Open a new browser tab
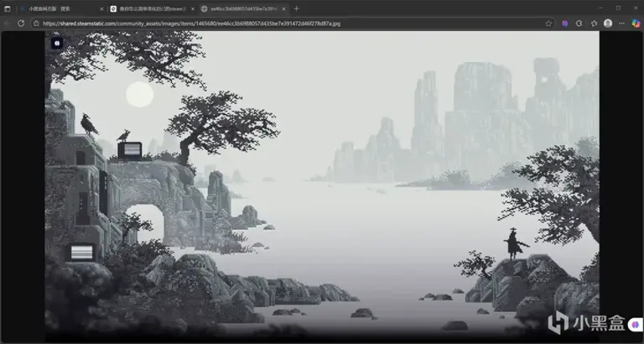 (297, 8)
